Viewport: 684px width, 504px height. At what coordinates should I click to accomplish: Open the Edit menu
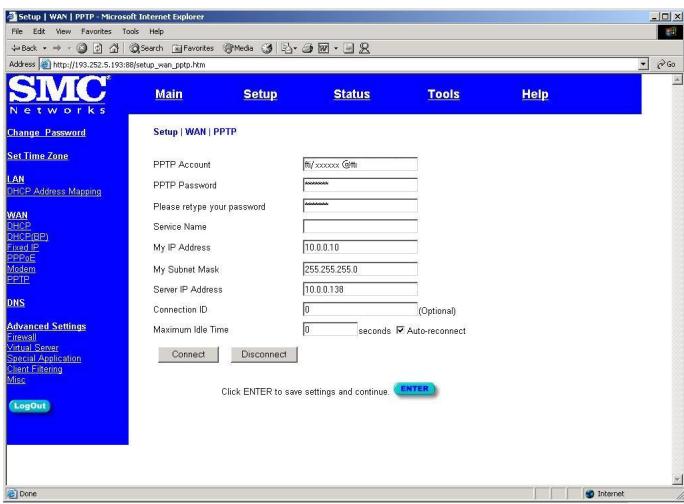tap(39, 31)
